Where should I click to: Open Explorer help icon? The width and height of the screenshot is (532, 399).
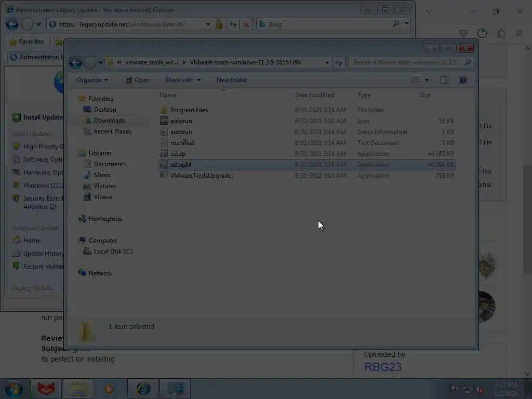click(462, 80)
